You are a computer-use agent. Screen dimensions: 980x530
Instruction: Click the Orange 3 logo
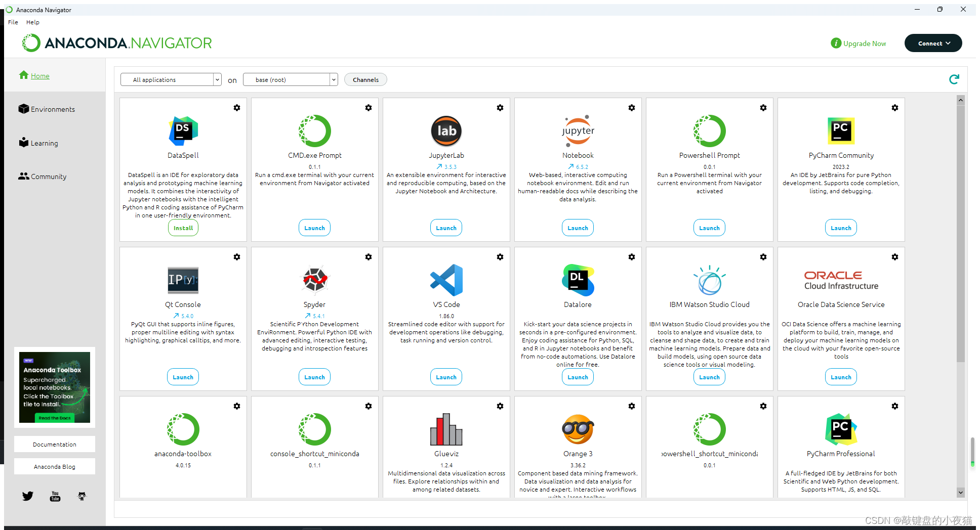click(578, 429)
